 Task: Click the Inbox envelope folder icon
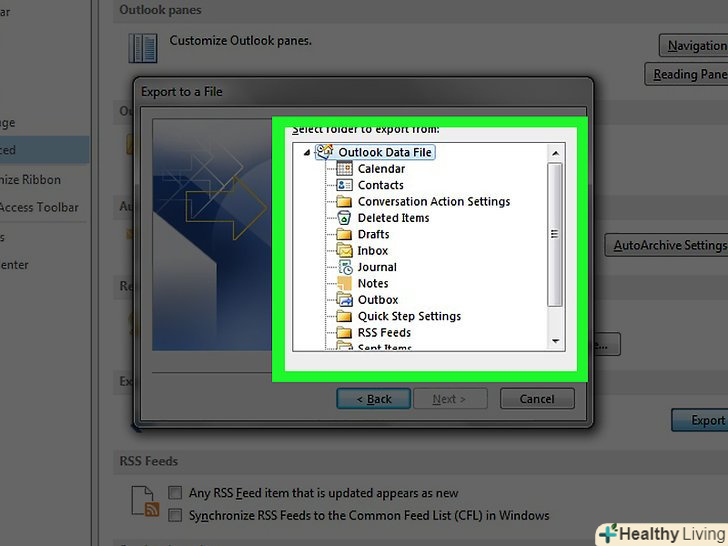tap(344, 251)
